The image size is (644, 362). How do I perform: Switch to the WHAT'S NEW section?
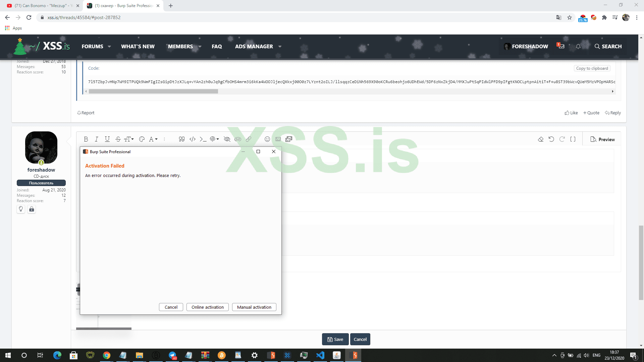coord(138,46)
